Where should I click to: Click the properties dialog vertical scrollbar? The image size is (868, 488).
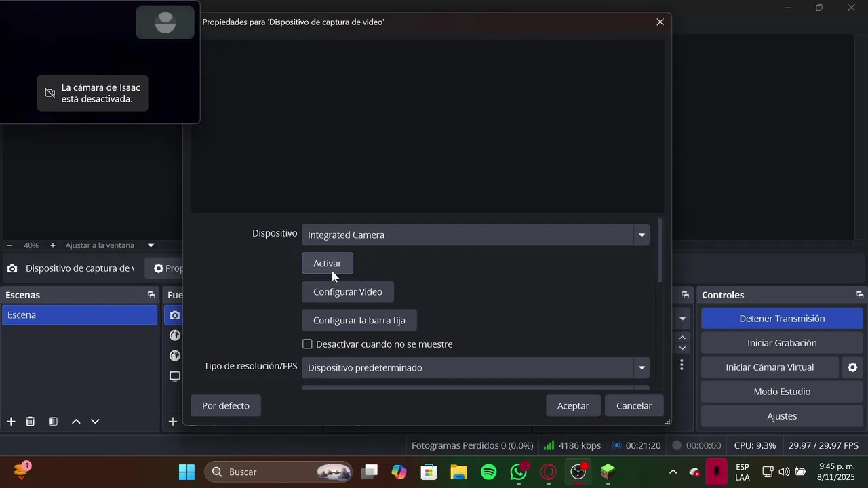[660, 250]
